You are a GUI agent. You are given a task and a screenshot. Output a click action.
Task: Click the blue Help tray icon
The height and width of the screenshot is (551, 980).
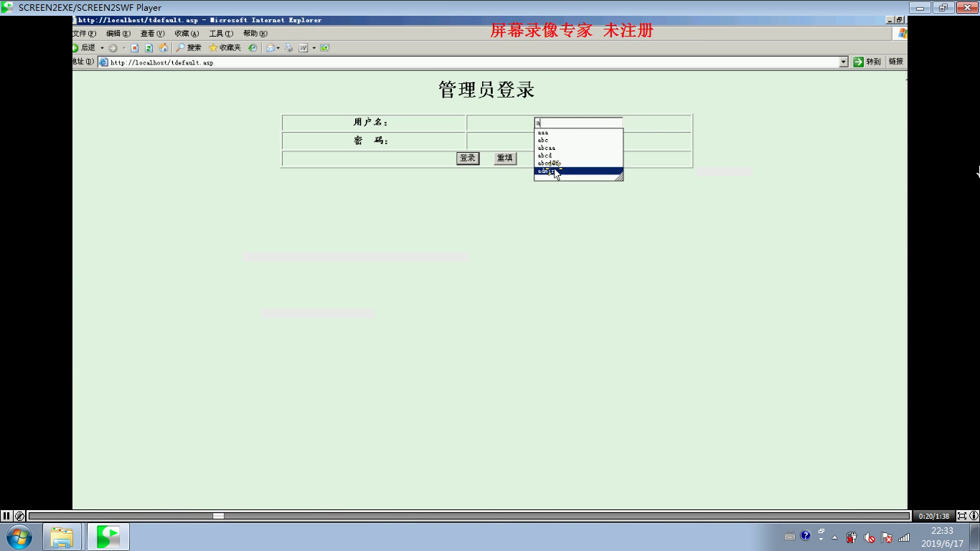[805, 535]
